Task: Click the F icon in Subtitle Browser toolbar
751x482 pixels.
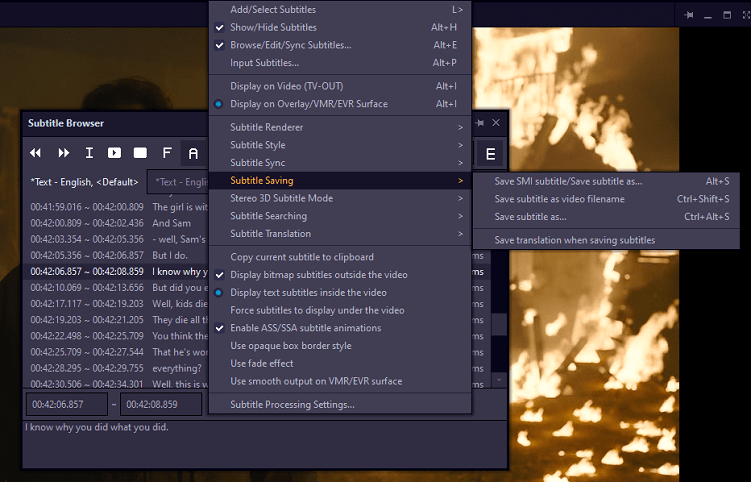Action: [x=167, y=153]
